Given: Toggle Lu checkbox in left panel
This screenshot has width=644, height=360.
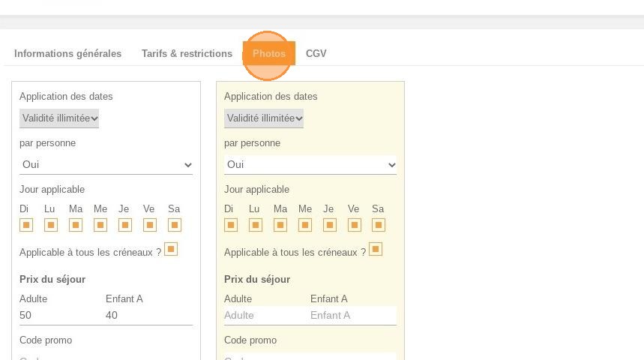Looking at the screenshot, I should [x=51, y=225].
